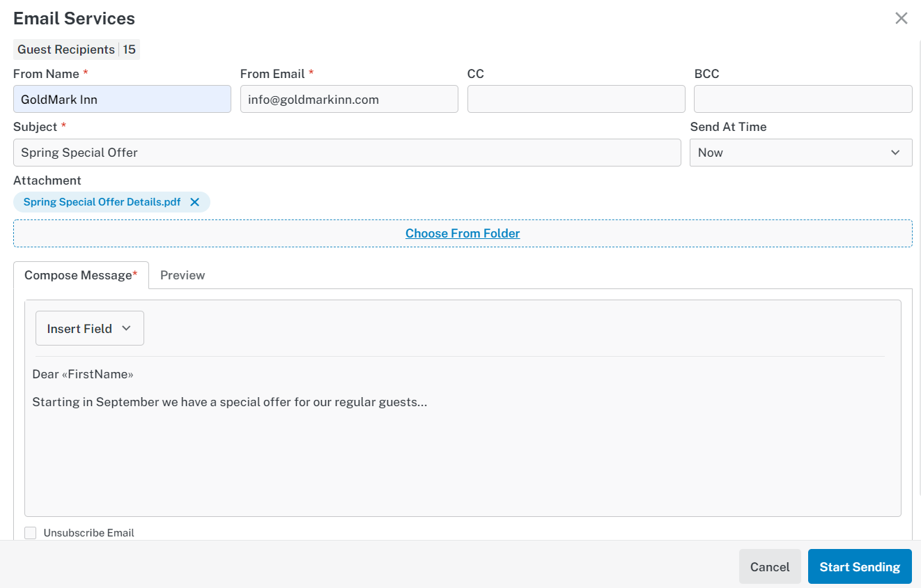Viewport: 921px width, 588px height.
Task: Click the Start Sending button
Action: point(860,566)
